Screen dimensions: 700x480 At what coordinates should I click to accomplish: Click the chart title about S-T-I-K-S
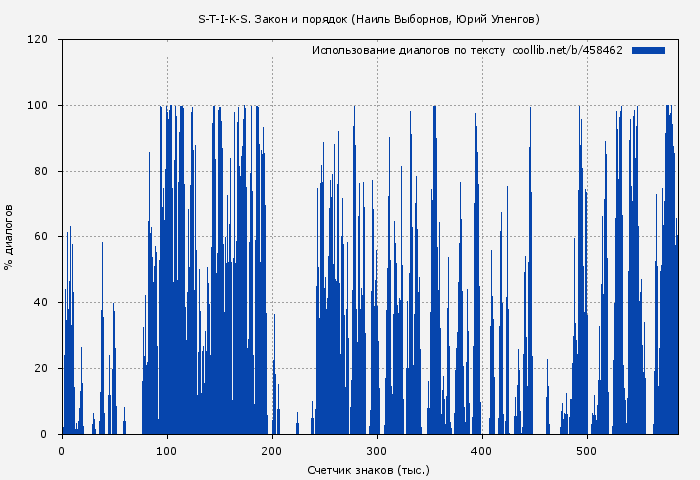click(x=369, y=19)
